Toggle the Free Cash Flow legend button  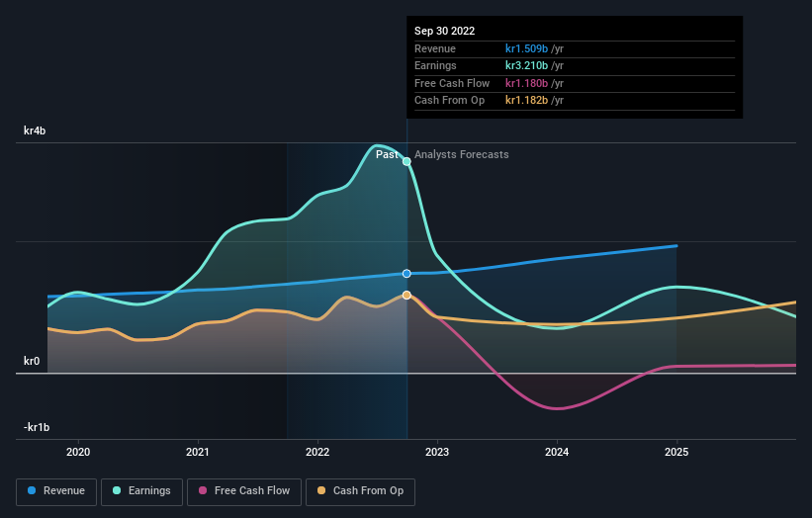pos(244,491)
